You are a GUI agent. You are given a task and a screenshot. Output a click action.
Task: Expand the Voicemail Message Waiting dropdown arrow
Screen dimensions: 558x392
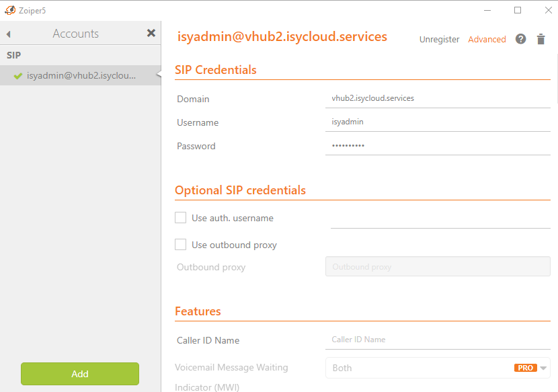543,368
